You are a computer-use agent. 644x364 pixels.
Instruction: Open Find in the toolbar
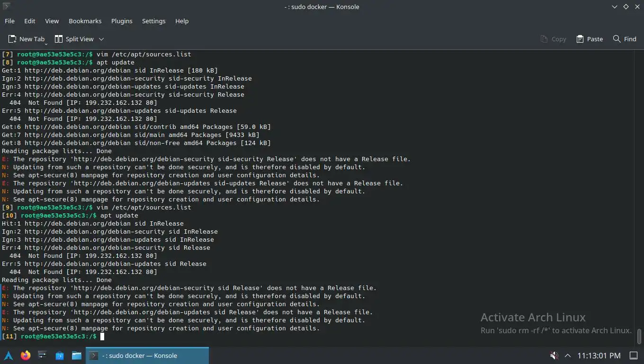click(625, 39)
